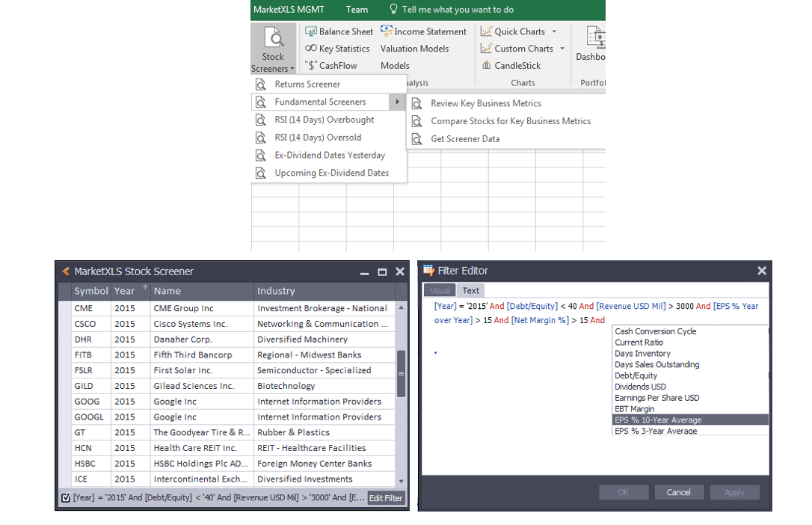
Task: Click the Quick Charts icon
Action: pyautogui.click(x=486, y=31)
